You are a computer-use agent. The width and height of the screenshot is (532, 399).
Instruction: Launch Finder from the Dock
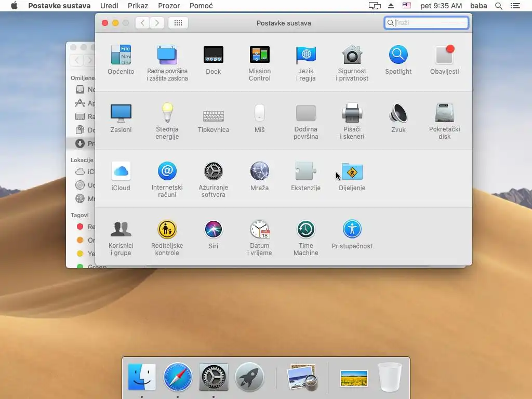142,377
